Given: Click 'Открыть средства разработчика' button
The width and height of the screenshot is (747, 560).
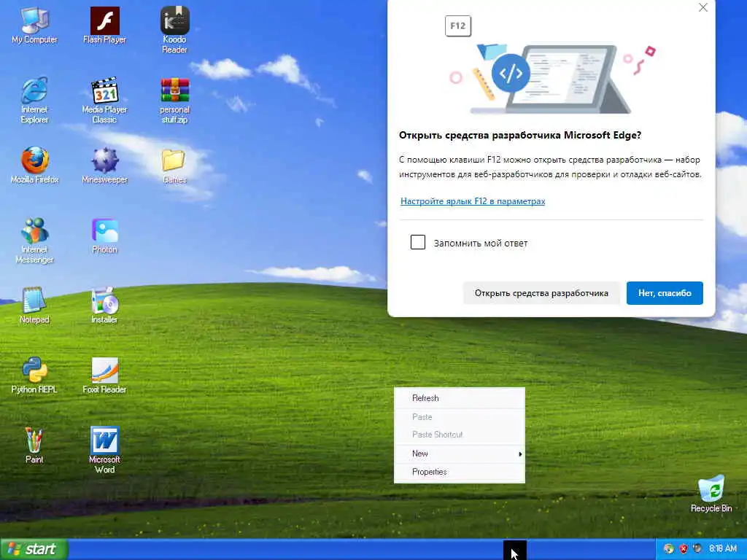Looking at the screenshot, I should click(541, 293).
